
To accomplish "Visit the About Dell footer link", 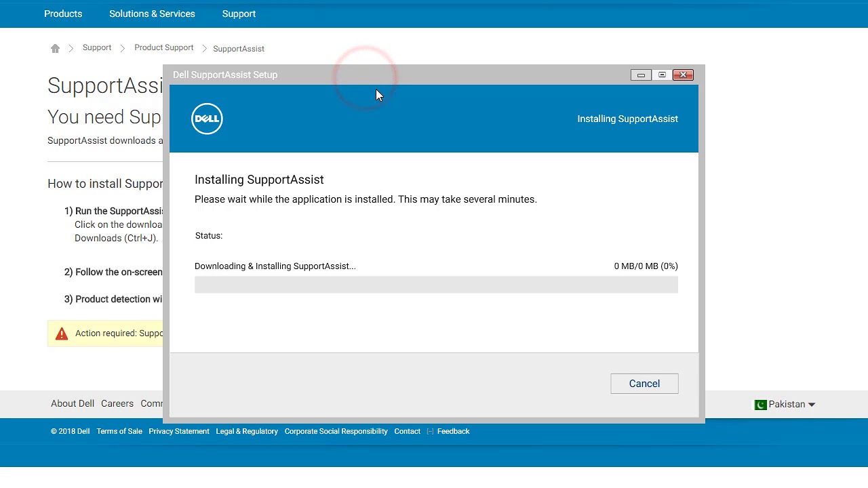I will [73, 403].
